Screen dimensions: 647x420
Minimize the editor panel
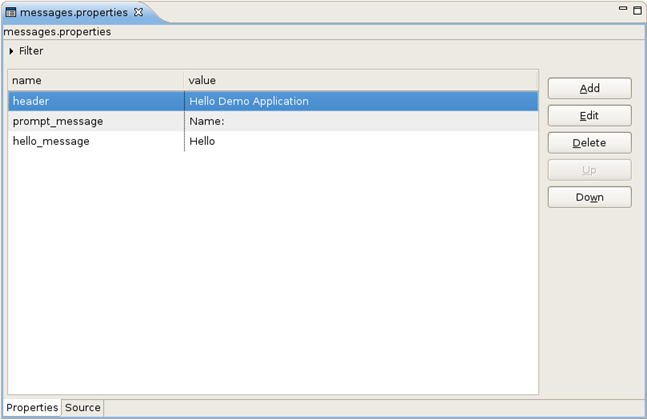point(623,9)
